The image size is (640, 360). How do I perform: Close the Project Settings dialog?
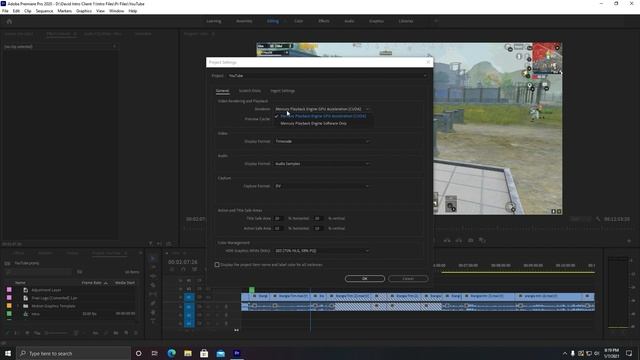click(428, 62)
